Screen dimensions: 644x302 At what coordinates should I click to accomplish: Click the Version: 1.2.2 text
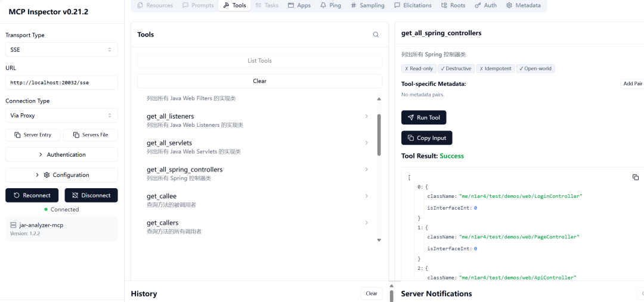pos(25,233)
